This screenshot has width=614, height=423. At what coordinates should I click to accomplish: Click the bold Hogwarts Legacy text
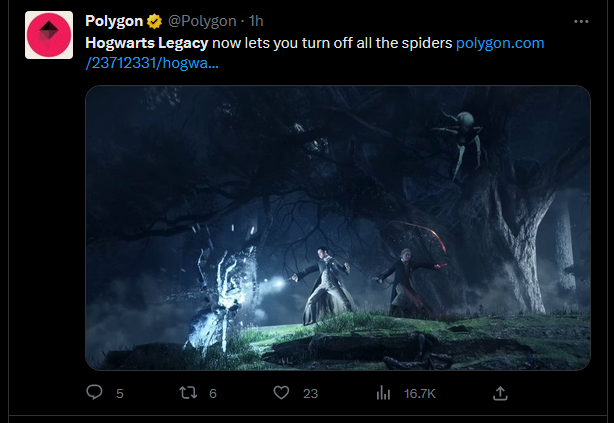(x=146, y=43)
